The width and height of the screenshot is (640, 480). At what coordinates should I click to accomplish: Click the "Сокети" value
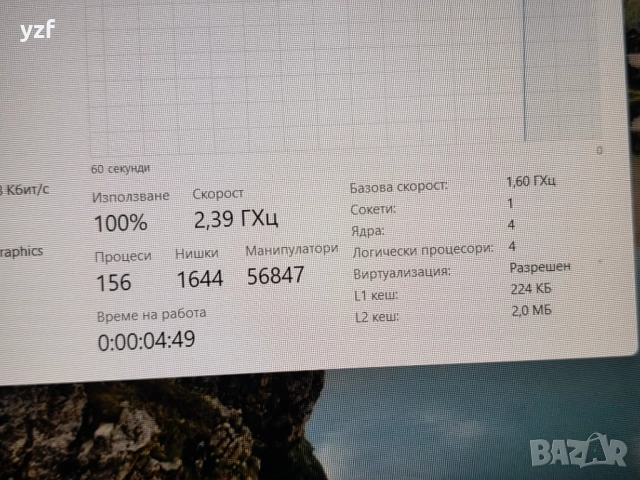513,203
